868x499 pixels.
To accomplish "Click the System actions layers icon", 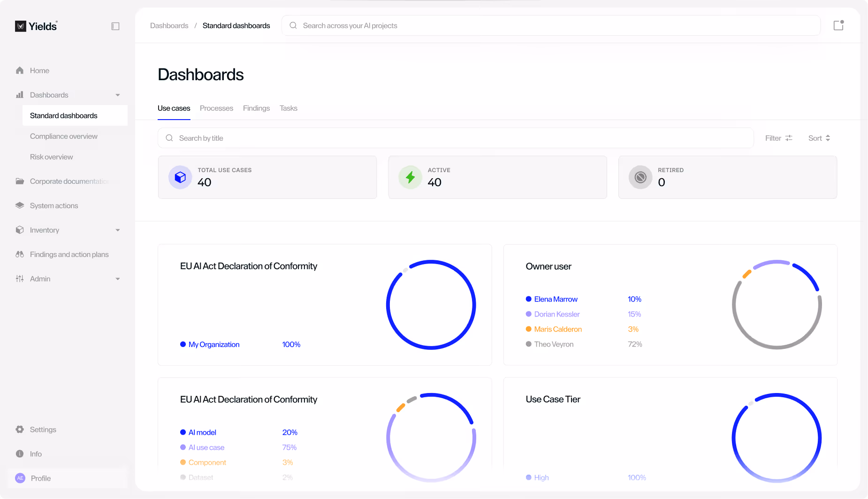I will tap(20, 205).
